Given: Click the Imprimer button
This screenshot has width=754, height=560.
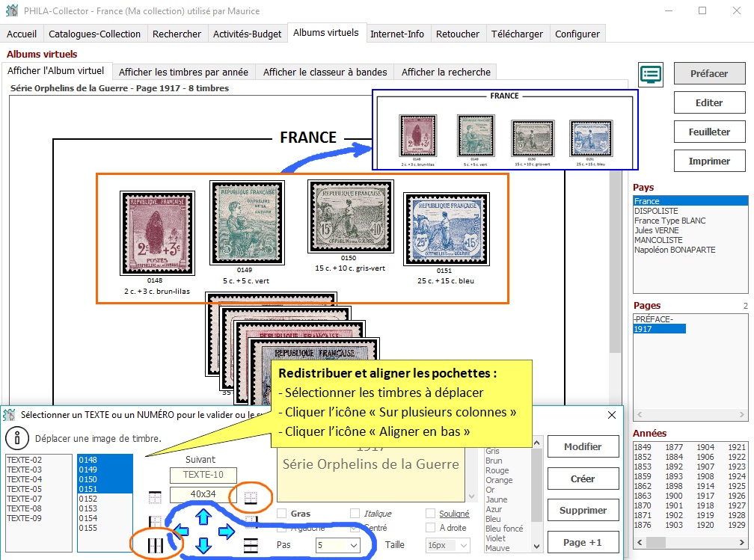Looking at the screenshot, I should pos(709,161).
